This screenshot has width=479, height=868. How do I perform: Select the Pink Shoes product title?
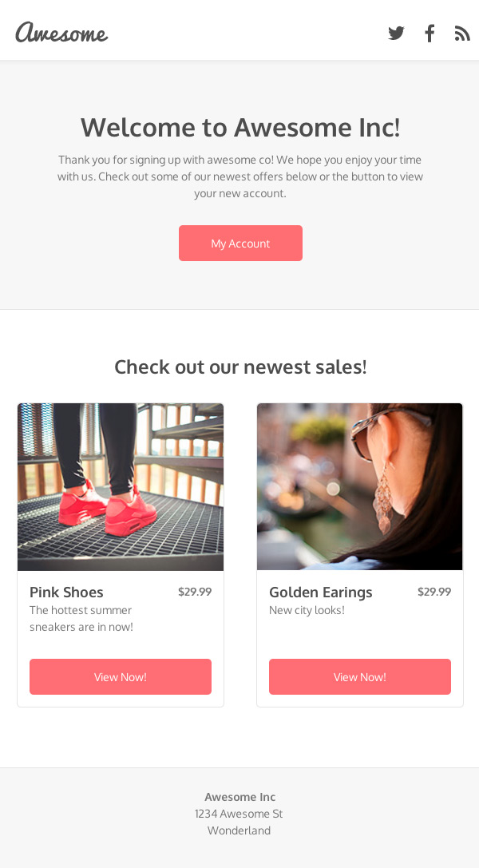67,593
